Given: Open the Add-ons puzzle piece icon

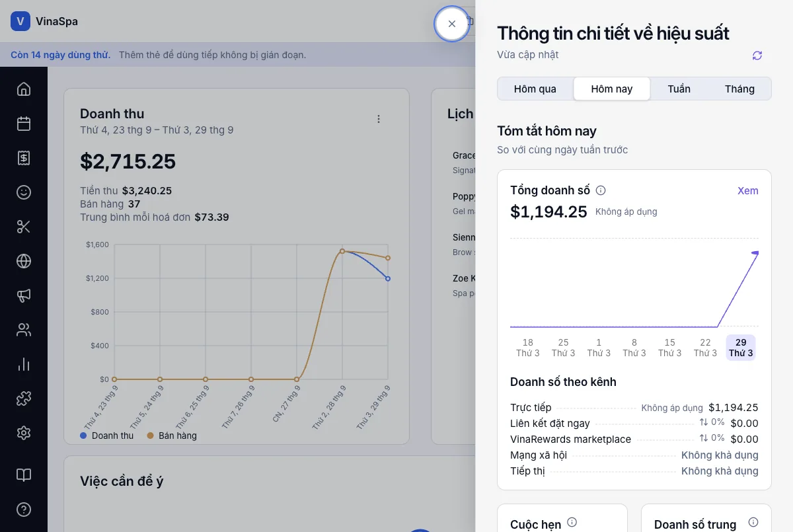Looking at the screenshot, I should 24,399.
